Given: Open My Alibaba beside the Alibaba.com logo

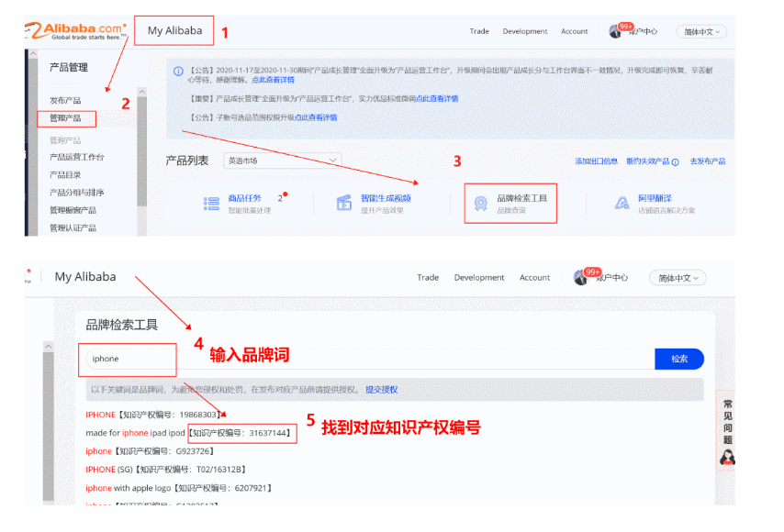Looking at the screenshot, I should 174,30.
